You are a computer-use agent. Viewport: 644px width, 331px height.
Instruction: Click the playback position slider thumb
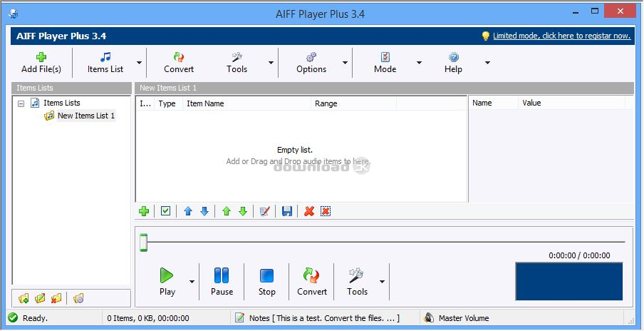[143, 242]
